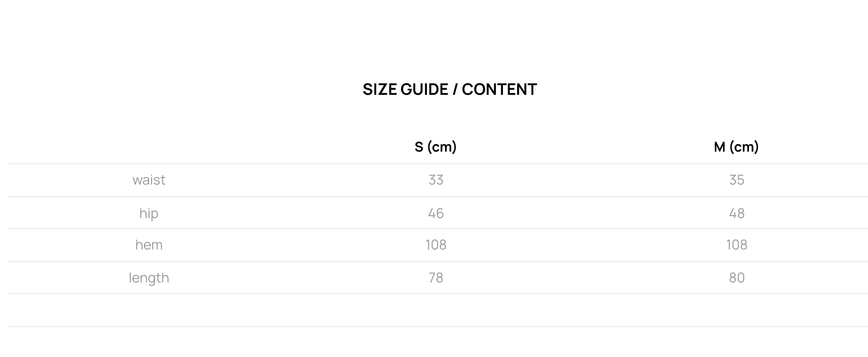Click the word CONTENT in the heading
The width and height of the screenshot is (868, 357).
click(499, 89)
